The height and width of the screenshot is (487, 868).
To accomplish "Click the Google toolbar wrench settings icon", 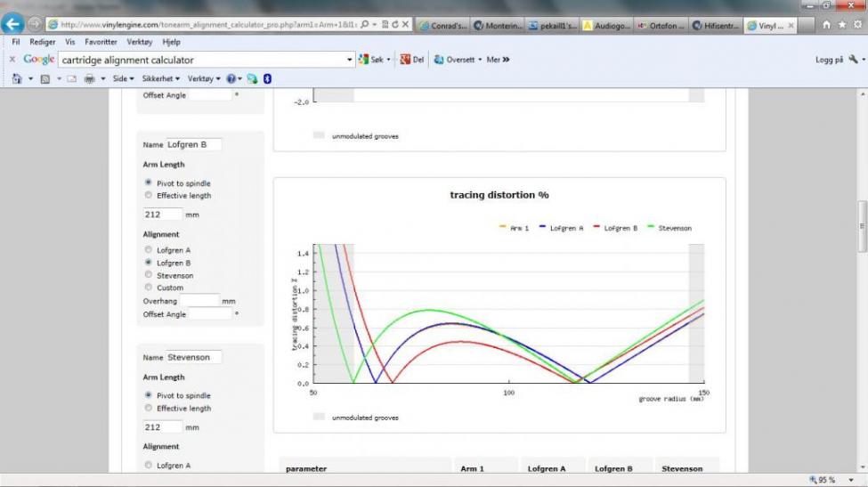I will click(853, 60).
